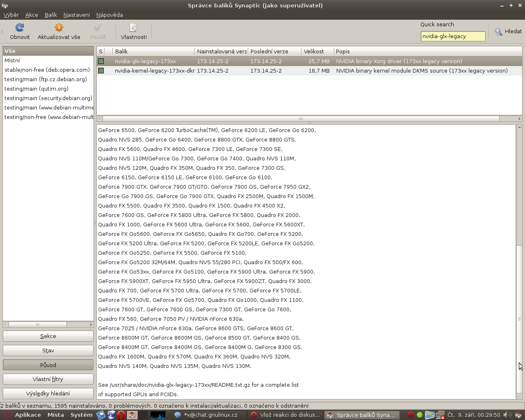
Task: Sort by Balík column header
Action: pyautogui.click(x=154, y=51)
